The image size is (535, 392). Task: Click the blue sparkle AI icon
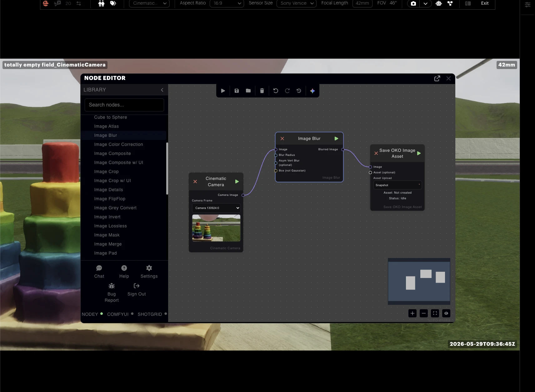pos(312,91)
